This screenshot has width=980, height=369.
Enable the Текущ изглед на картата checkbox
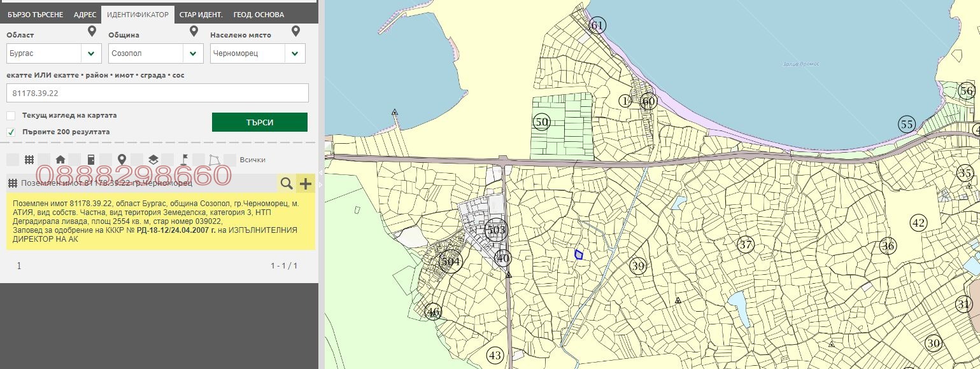coord(11,116)
